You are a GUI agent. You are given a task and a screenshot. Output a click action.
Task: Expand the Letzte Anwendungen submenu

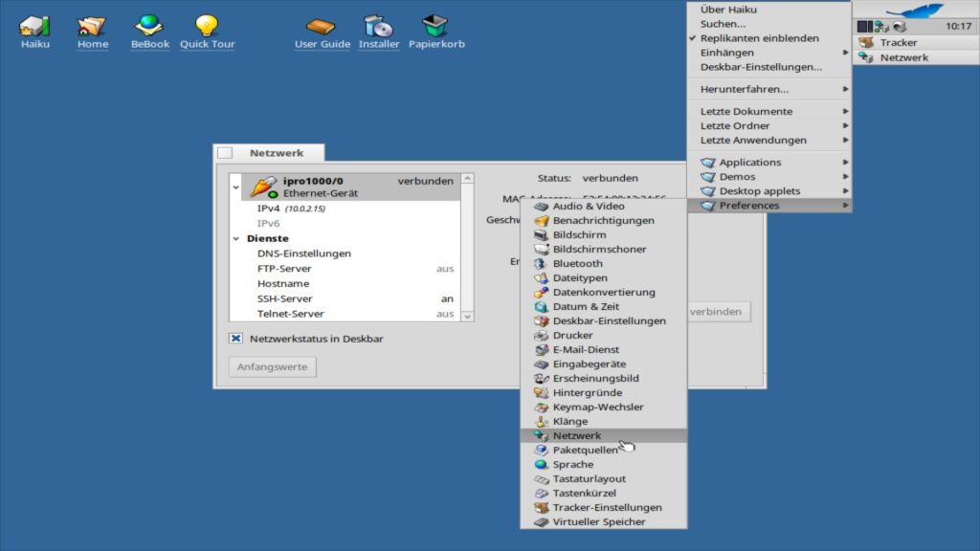tap(769, 140)
